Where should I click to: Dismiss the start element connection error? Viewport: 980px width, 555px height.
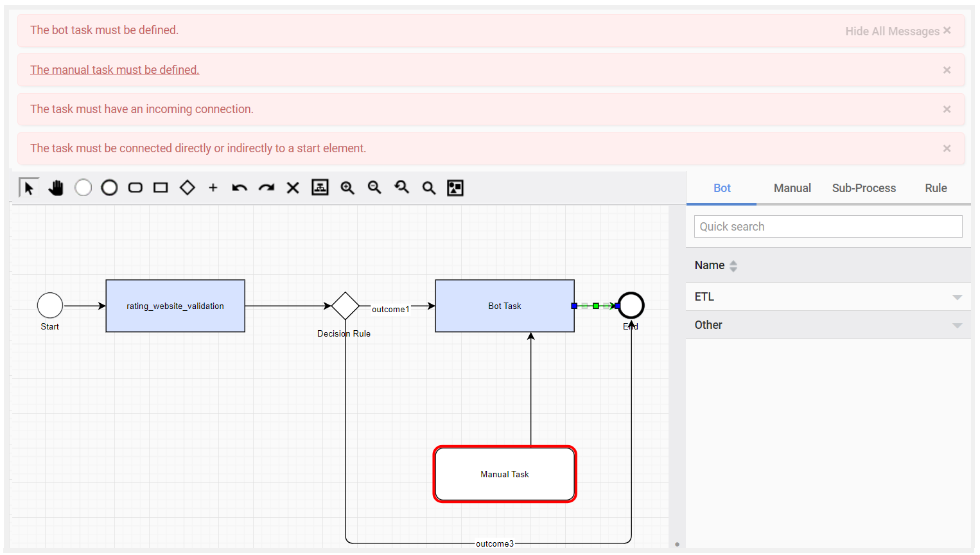point(947,148)
